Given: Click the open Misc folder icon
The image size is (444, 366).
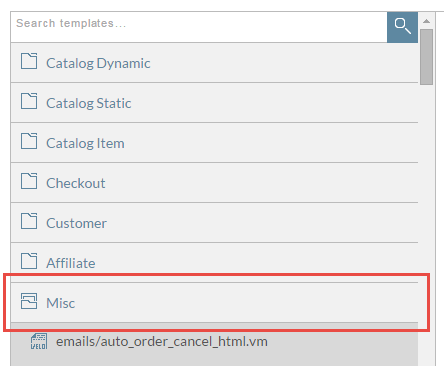Looking at the screenshot, I should click(29, 301).
